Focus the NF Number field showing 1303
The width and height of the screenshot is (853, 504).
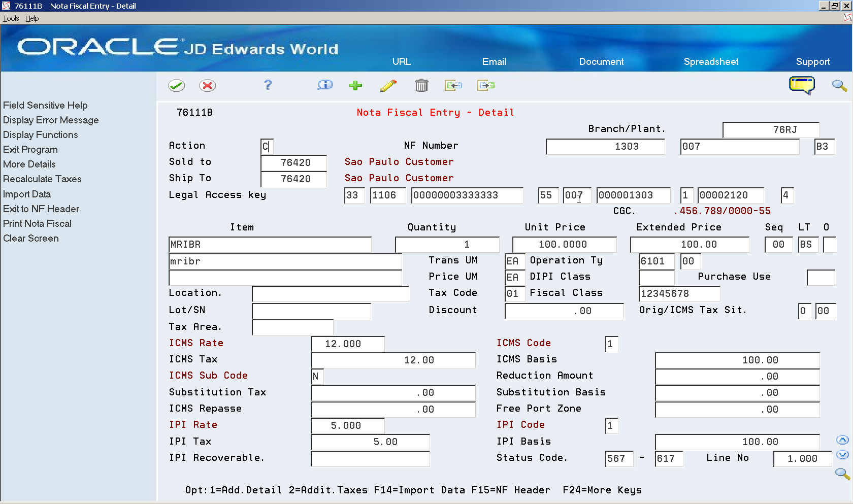pos(605,147)
